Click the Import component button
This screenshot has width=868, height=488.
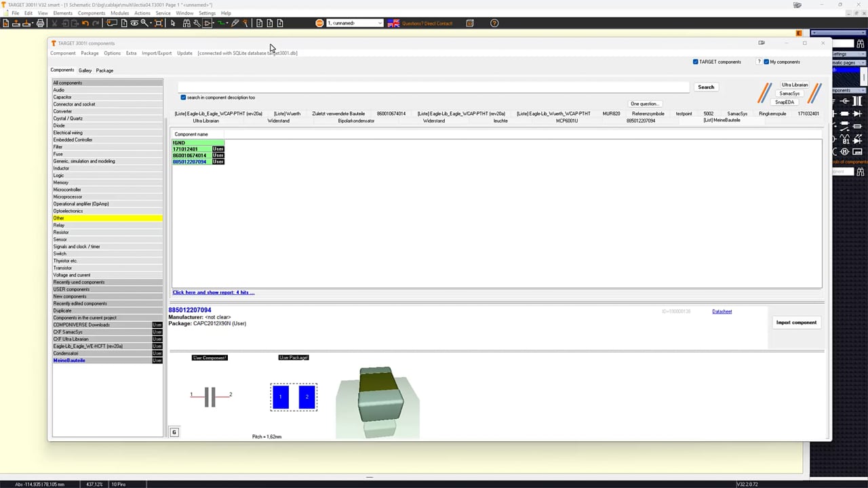click(796, 323)
